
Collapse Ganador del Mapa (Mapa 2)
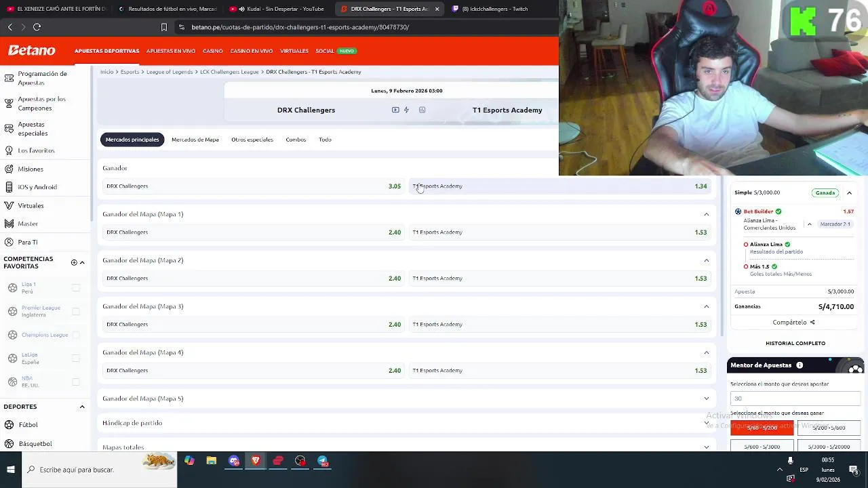coord(707,260)
